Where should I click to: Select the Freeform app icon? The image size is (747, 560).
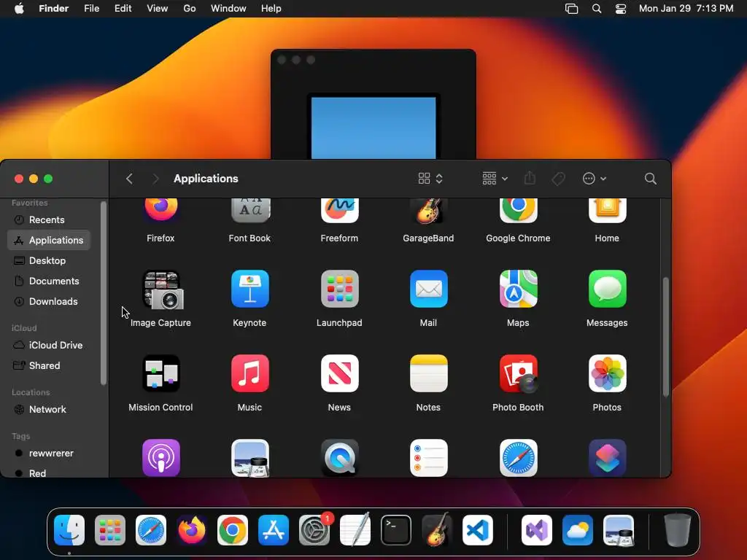(339, 210)
